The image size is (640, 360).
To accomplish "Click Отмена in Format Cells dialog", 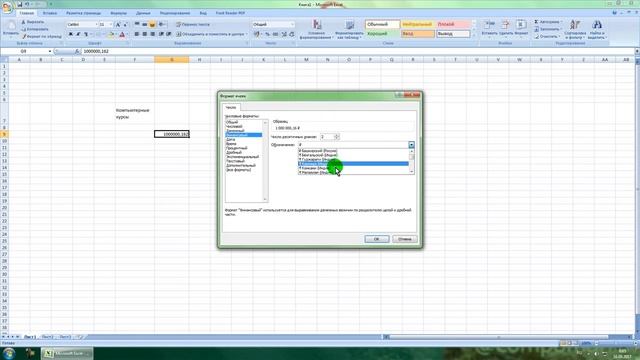I will pos(405,239).
